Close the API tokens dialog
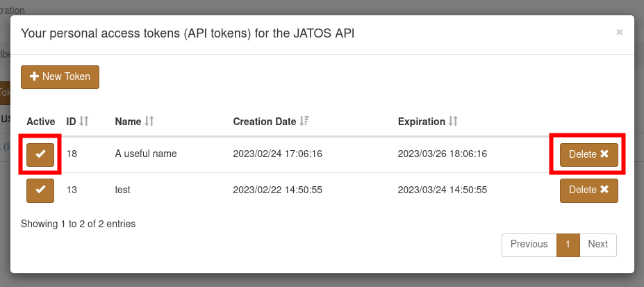Viewport: 644px width, 287px height. click(620, 32)
